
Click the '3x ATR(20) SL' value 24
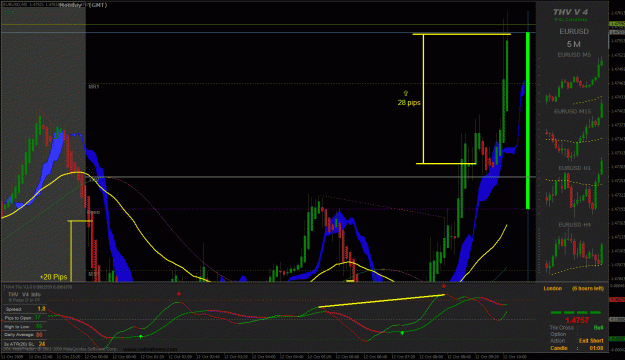42,344
